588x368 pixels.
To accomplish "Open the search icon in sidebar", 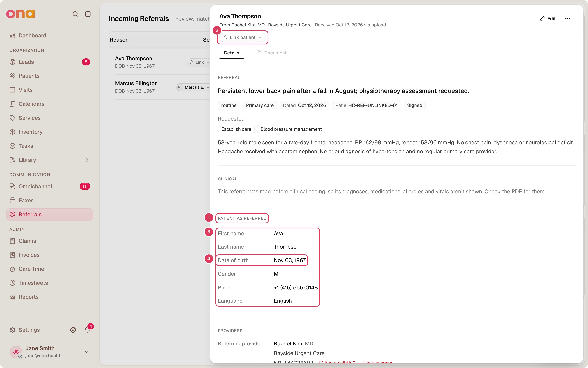I will (75, 14).
